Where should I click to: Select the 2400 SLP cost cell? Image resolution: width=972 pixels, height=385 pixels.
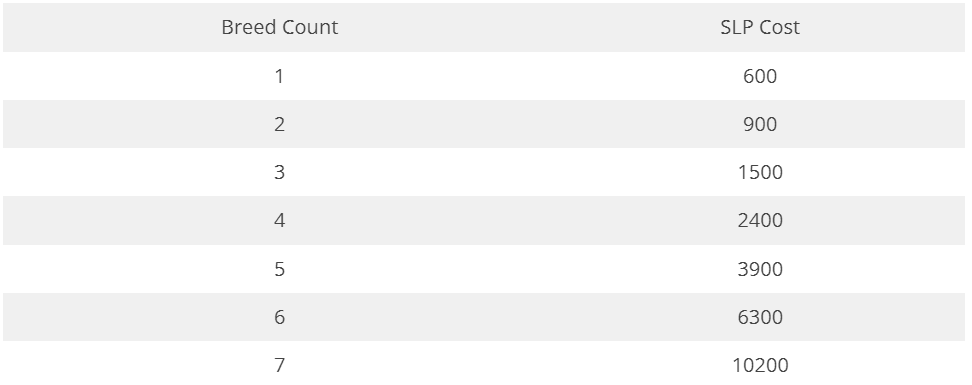(760, 221)
